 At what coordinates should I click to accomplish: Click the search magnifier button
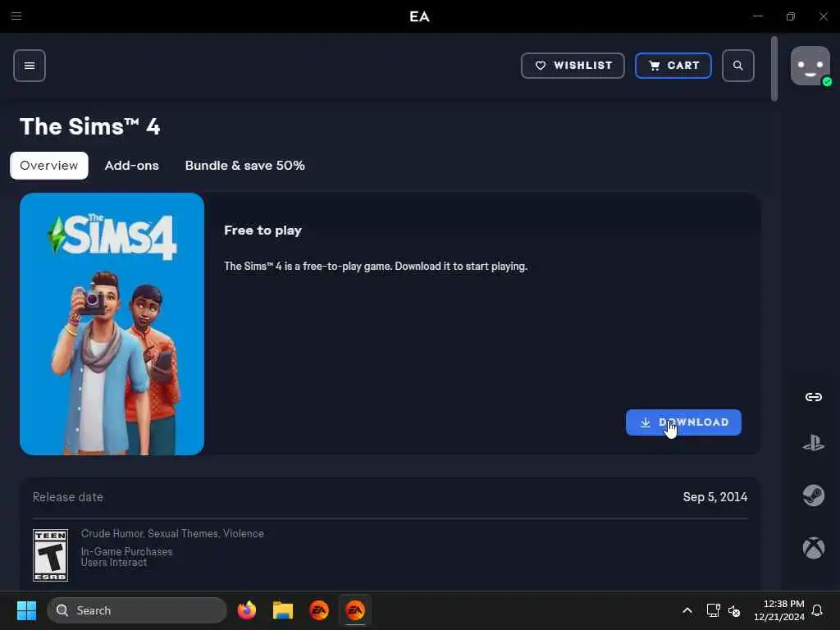(x=738, y=66)
